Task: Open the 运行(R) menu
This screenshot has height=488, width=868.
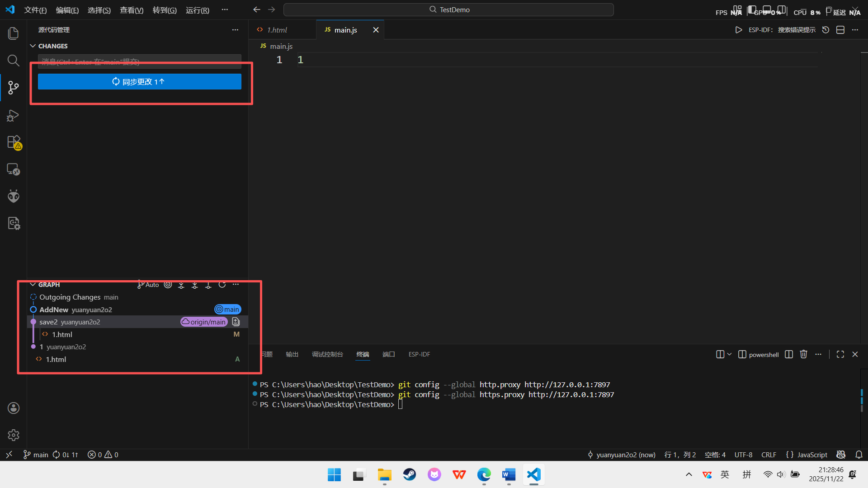Action: point(197,9)
